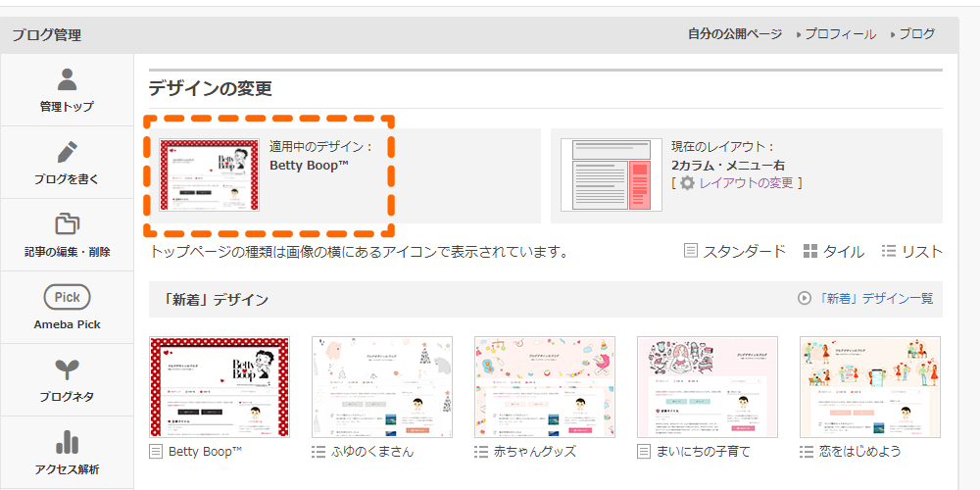Open the プロフィール public page link
This screenshot has width=980, height=490.
click(841, 35)
